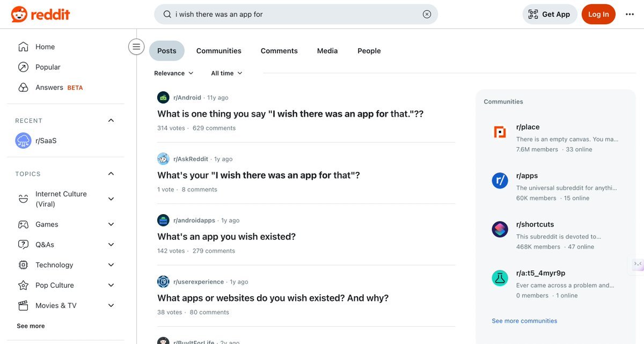644x344 pixels.
Task: Click the r/Android avatar icon
Action: (163, 98)
